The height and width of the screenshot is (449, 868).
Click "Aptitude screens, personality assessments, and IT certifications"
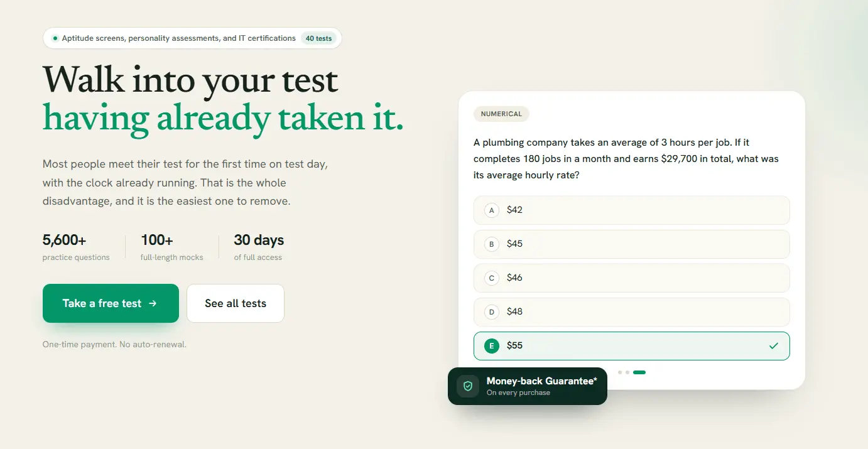pos(179,38)
